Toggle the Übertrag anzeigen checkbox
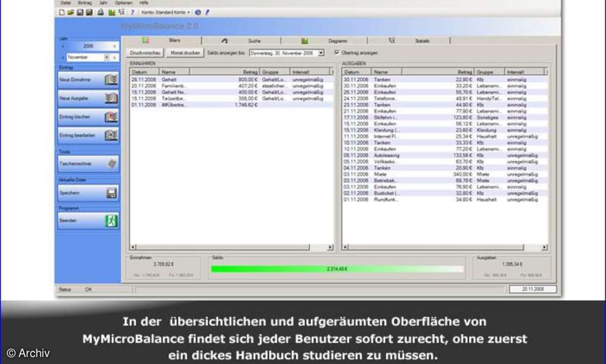Viewport: 606px width, 364px height. tap(337, 53)
